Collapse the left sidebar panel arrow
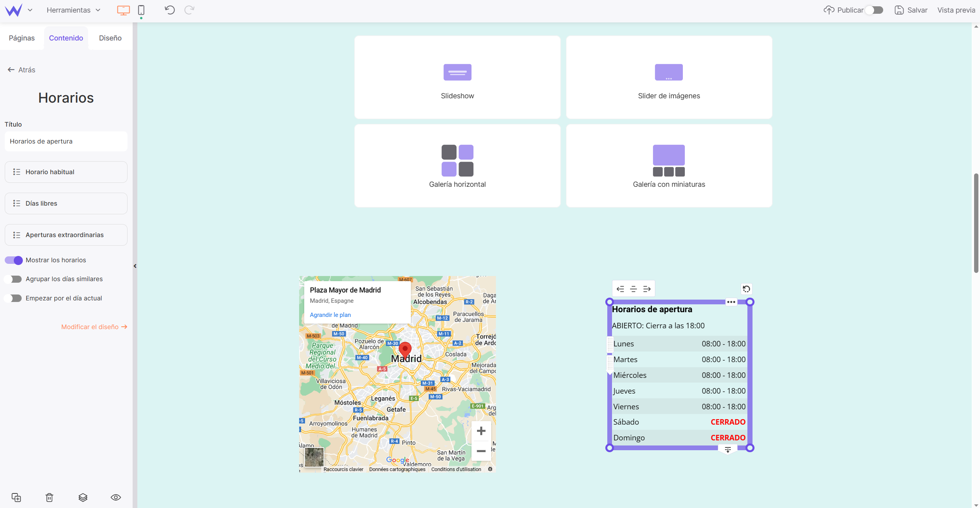The height and width of the screenshot is (508, 980). (135, 266)
